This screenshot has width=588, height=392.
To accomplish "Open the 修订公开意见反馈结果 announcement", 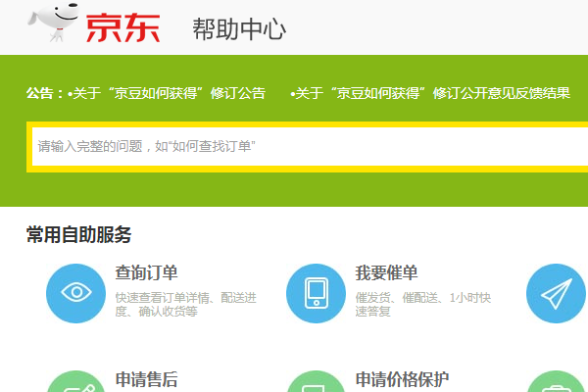I will [x=430, y=93].
